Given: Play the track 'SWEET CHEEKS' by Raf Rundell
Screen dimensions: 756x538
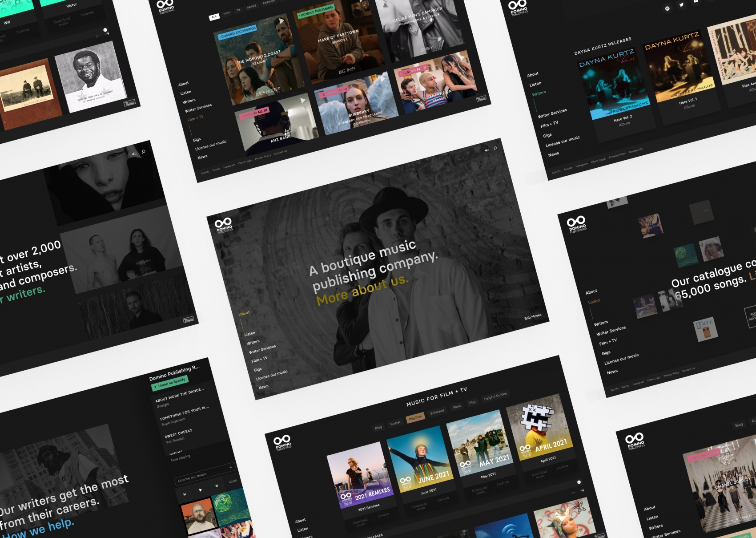Looking at the screenshot, I should click(x=178, y=433).
